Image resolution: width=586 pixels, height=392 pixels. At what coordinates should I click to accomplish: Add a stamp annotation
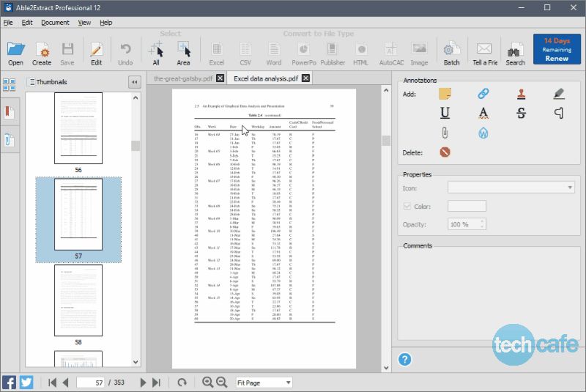click(x=521, y=94)
